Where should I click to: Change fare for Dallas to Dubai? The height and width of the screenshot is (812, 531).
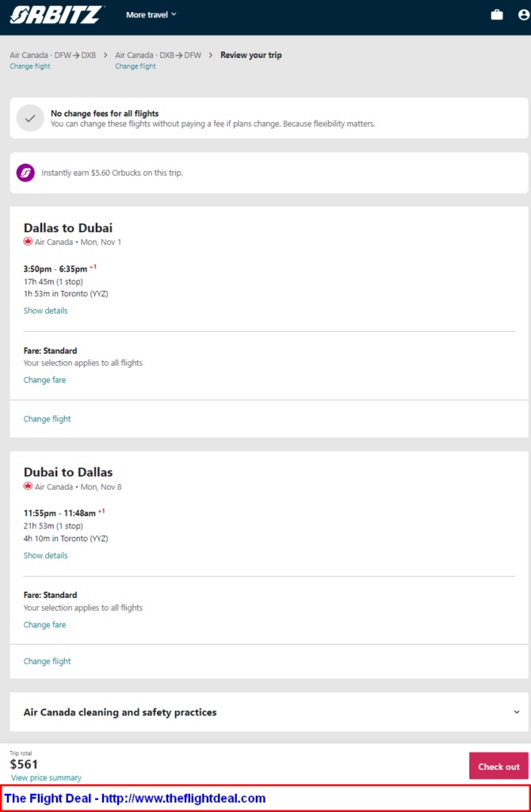tap(44, 379)
